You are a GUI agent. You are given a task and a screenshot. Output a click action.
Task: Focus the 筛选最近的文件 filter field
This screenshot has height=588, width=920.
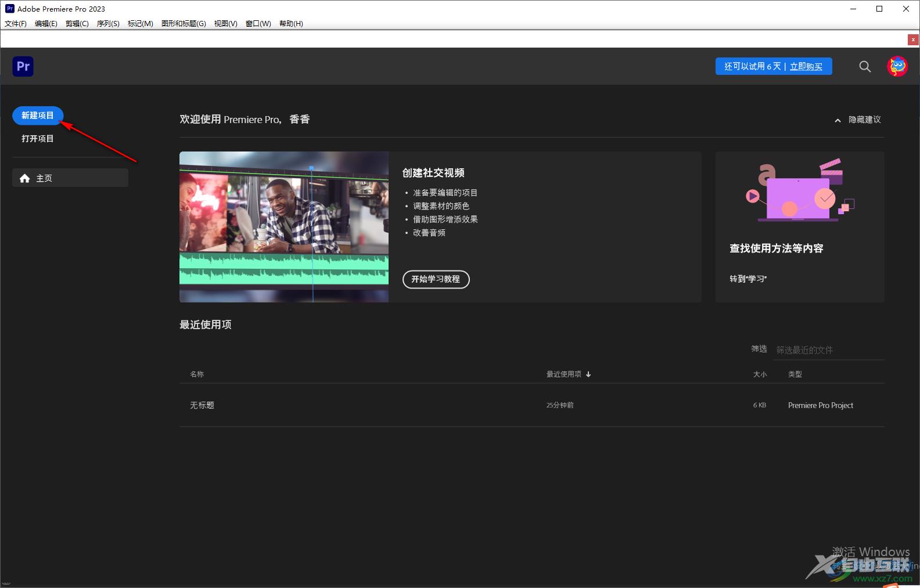click(829, 350)
